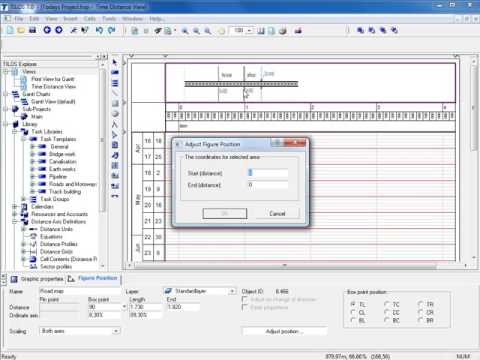Screen dimensions: 480x360
Task: Select the BR box point radio button
Action: pos(421,320)
